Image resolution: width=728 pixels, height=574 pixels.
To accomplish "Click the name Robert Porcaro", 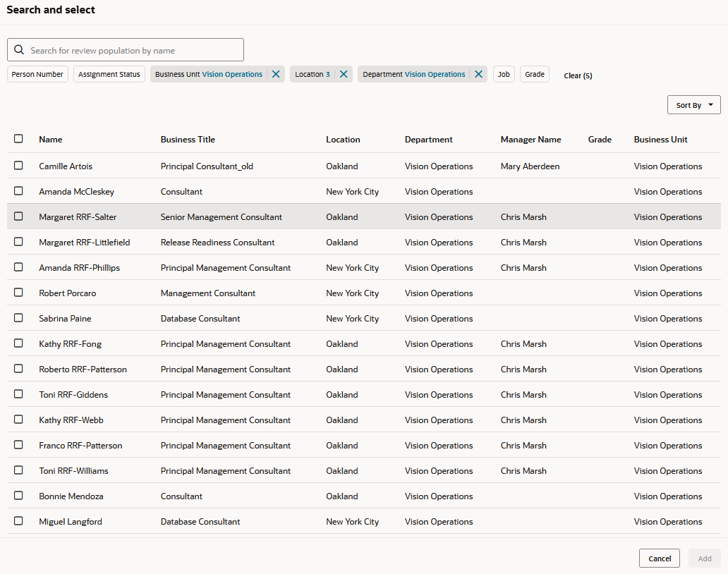I will tap(67, 293).
